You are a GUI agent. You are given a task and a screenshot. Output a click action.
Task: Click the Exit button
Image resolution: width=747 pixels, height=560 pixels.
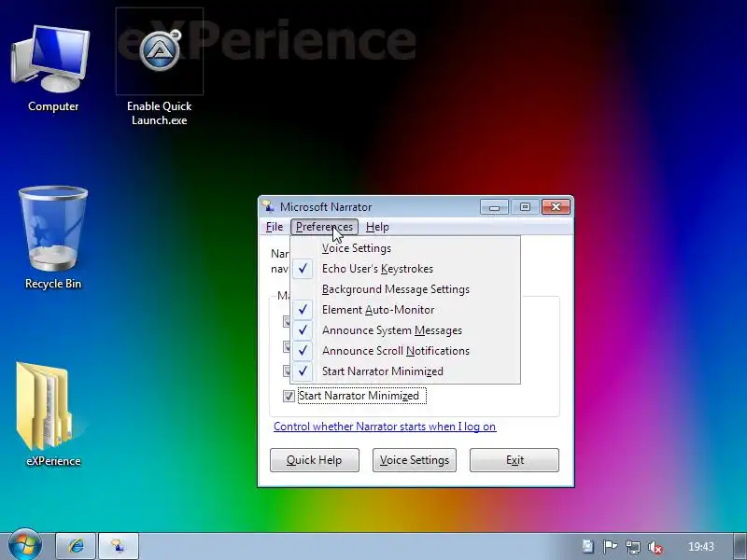[x=514, y=460]
